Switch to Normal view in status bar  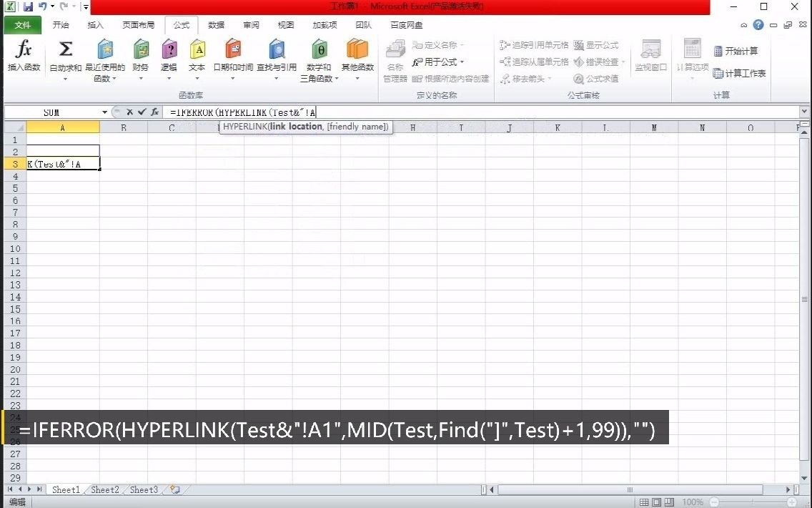pyautogui.click(x=645, y=502)
